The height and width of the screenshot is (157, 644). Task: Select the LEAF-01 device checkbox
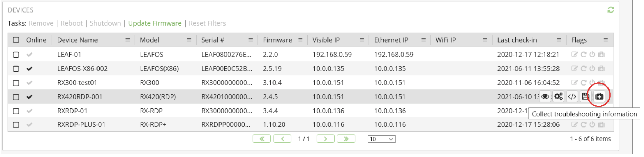[x=16, y=55]
